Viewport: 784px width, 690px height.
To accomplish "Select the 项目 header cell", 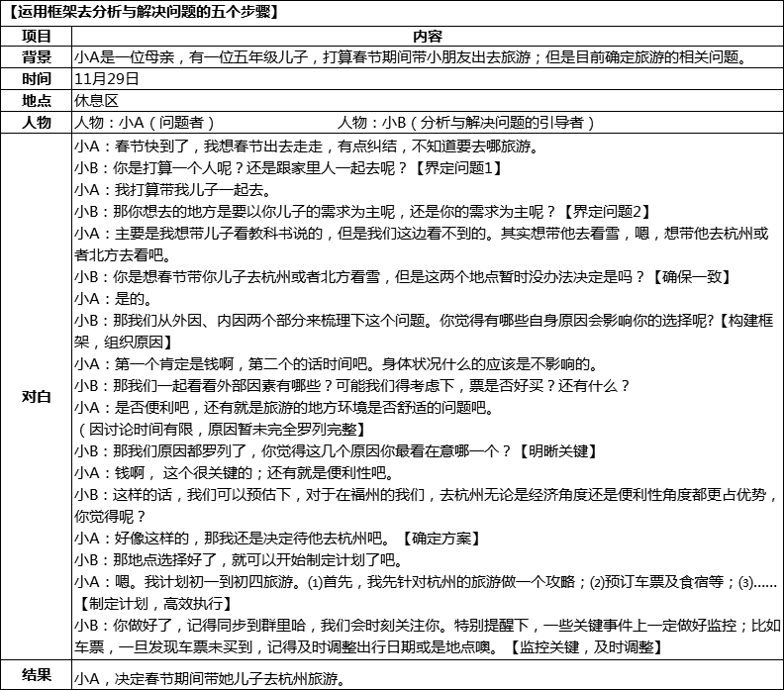I will (x=37, y=34).
